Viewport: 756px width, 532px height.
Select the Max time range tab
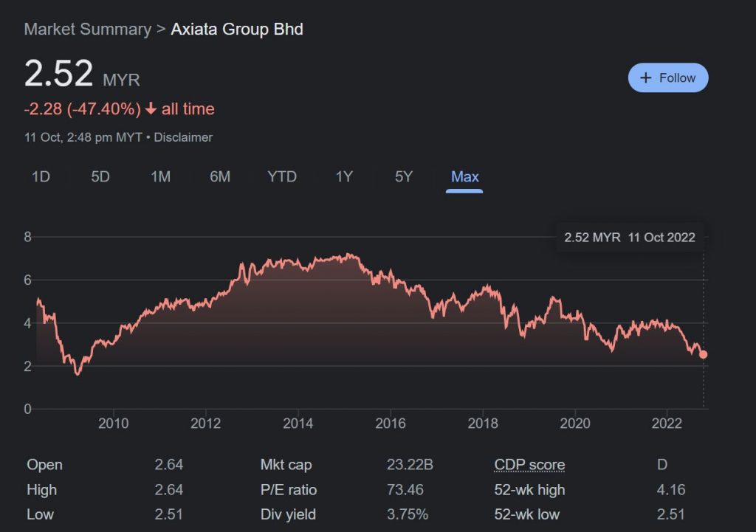pos(464,176)
